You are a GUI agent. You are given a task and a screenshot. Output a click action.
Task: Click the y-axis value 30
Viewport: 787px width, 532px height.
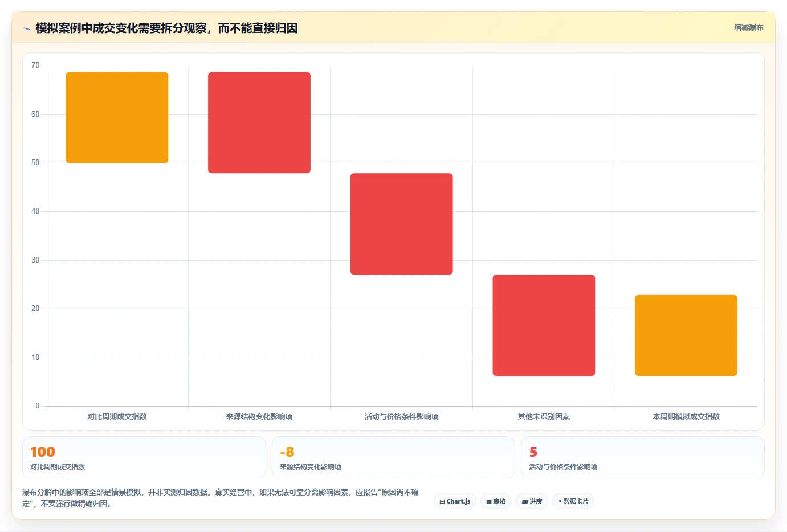click(35, 260)
